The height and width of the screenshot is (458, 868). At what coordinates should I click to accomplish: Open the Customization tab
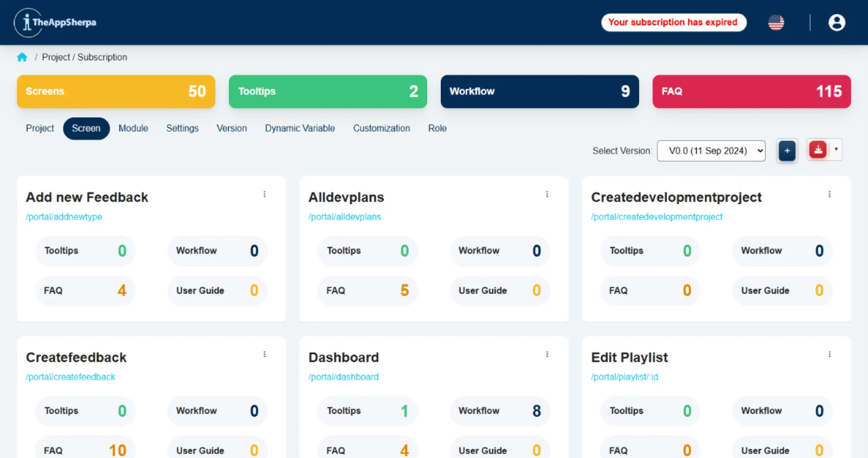tap(381, 128)
